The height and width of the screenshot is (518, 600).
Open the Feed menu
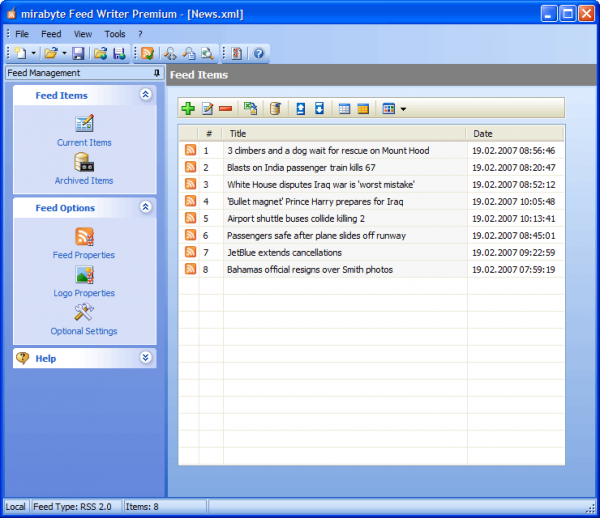(x=51, y=34)
